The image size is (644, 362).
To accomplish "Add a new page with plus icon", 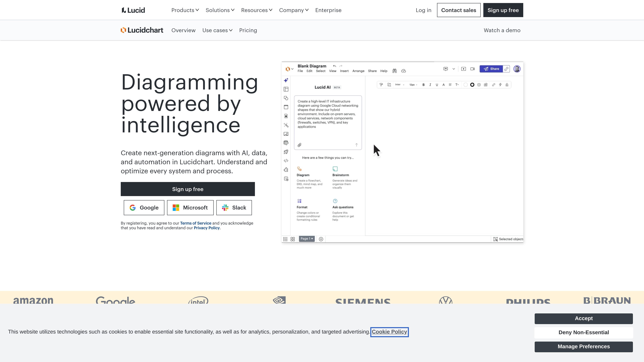I will 321,239.
